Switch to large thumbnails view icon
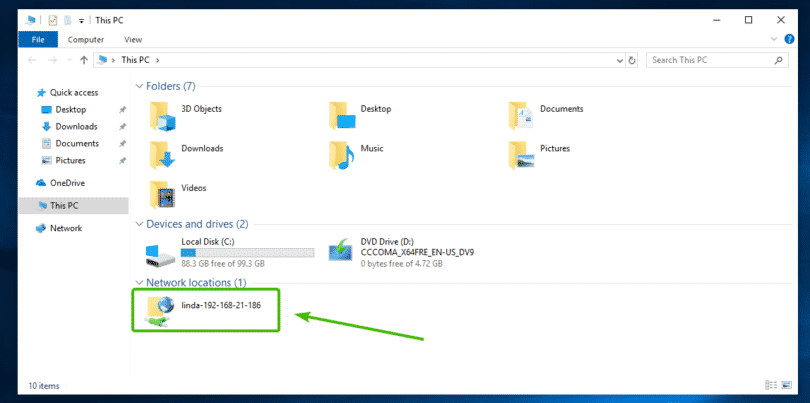The height and width of the screenshot is (403, 810). click(x=787, y=385)
